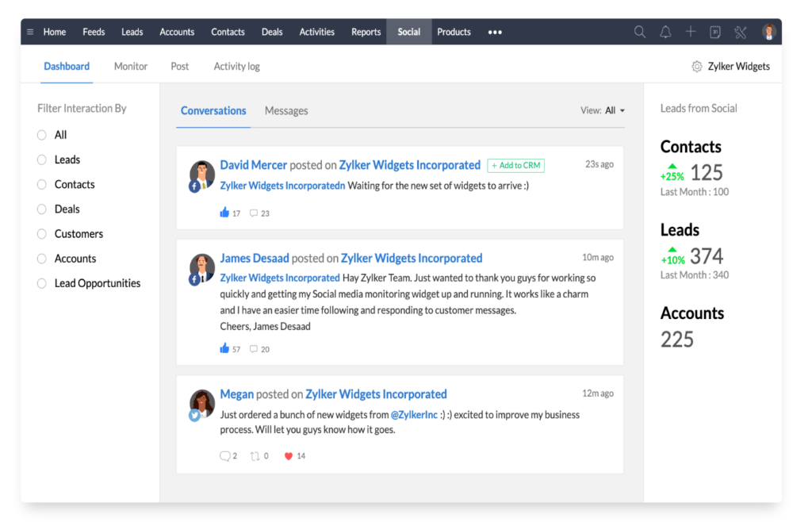Click the Add to CRM button

pos(515,165)
